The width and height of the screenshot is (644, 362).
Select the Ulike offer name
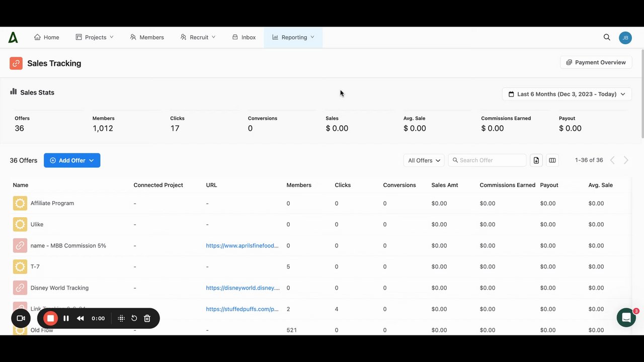point(37,224)
